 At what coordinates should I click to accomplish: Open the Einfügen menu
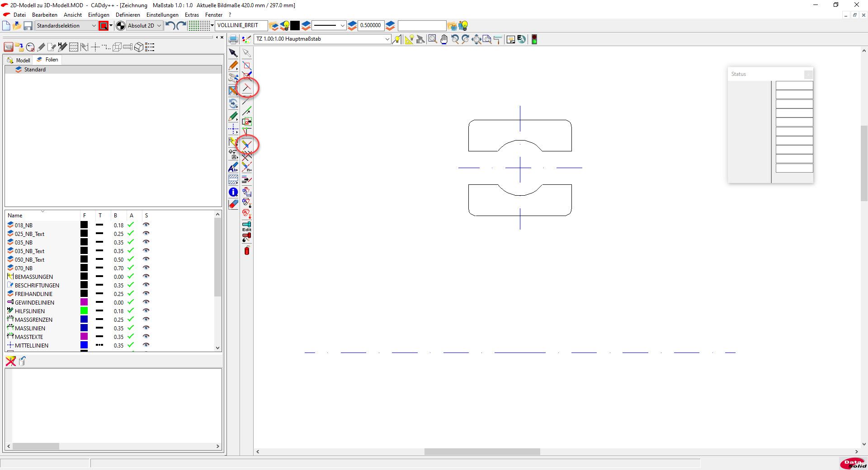(99, 15)
